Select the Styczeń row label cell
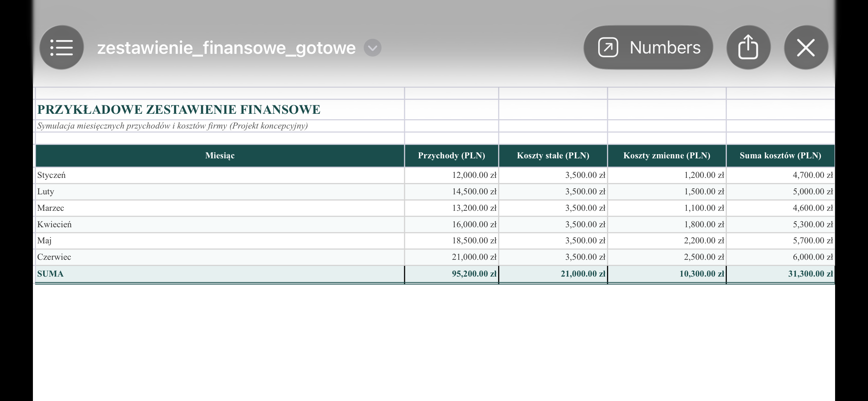The image size is (868, 401). click(220, 175)
